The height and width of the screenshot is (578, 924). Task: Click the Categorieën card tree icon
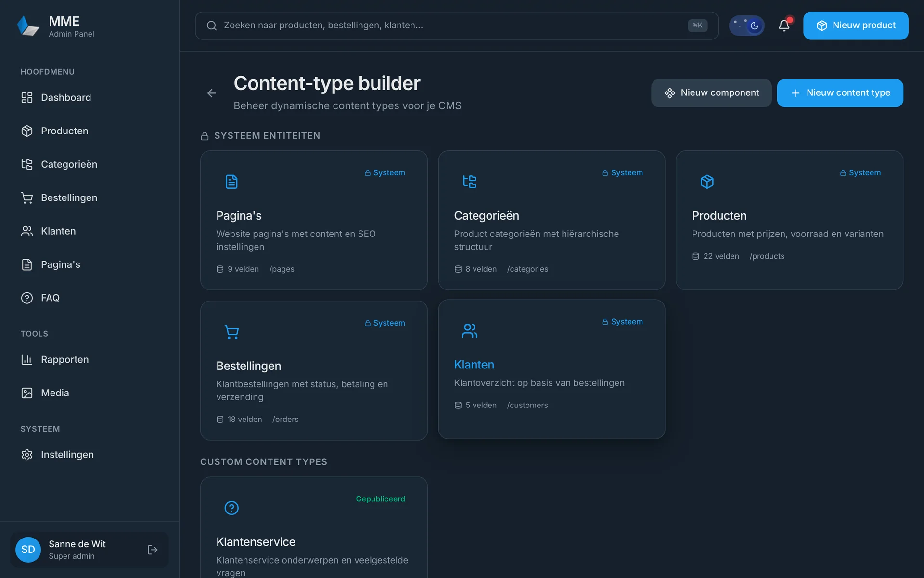[x=469, y=182]
